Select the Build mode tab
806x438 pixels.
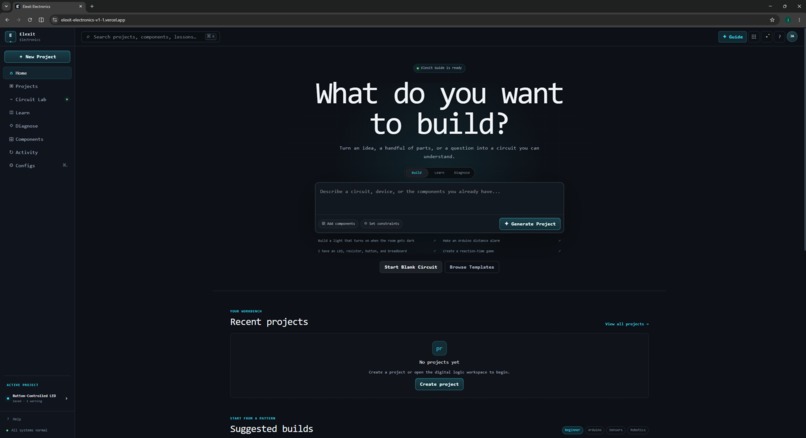[x=416, y=173]
